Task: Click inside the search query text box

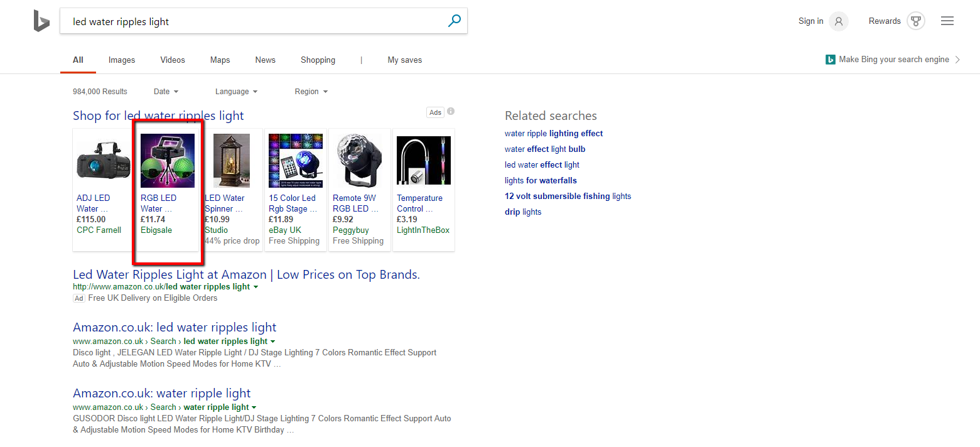Action: (251, 21)
